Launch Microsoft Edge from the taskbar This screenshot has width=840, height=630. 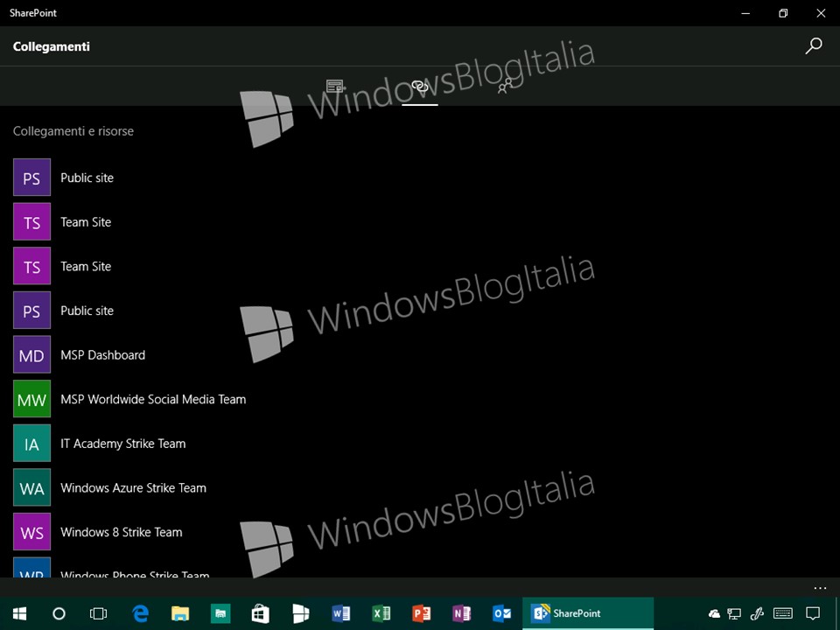point(140,613)
